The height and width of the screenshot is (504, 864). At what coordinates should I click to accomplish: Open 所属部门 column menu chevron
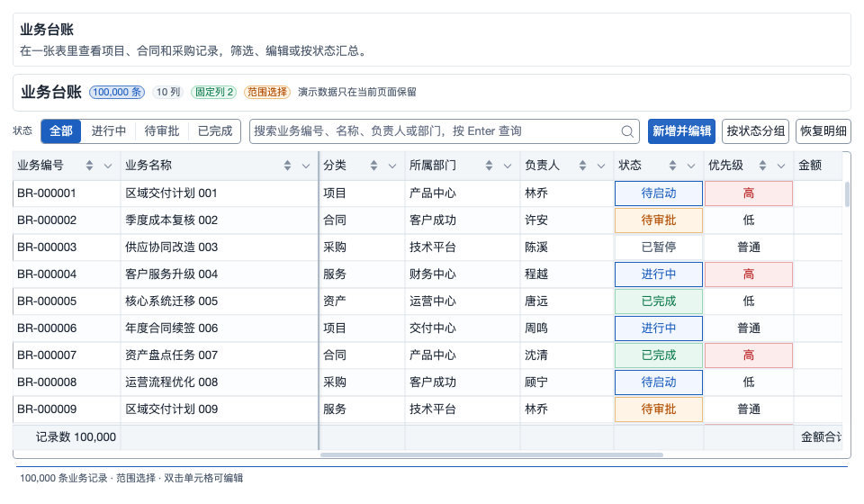pyautogui.click(x=508, y=166)
